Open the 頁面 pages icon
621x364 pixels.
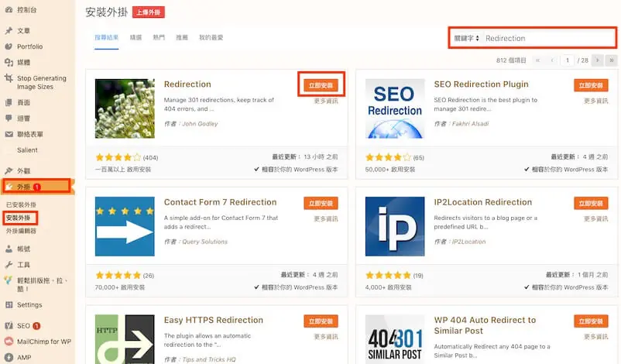pyautogui.click(x=9, y=102)
